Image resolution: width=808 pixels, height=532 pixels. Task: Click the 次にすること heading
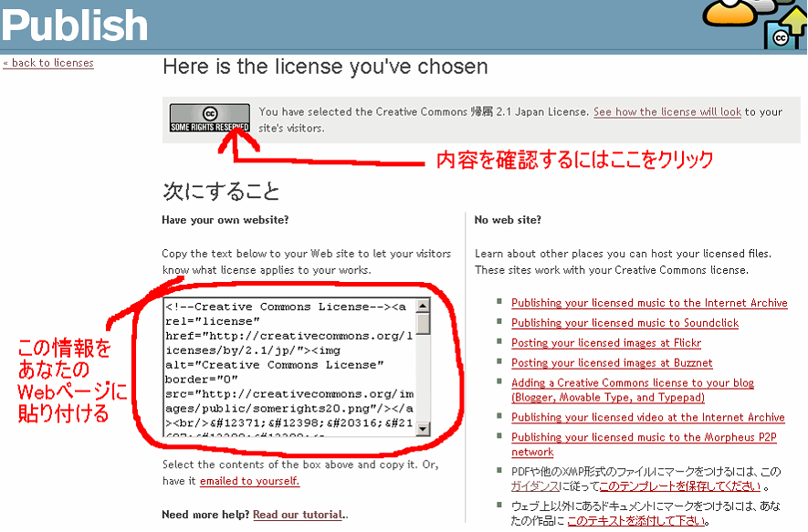click(x=221, y=191)
